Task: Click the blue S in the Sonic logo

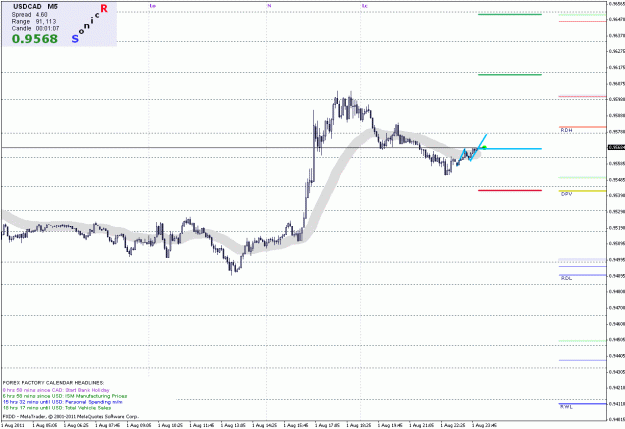Action: click(75, 39)
